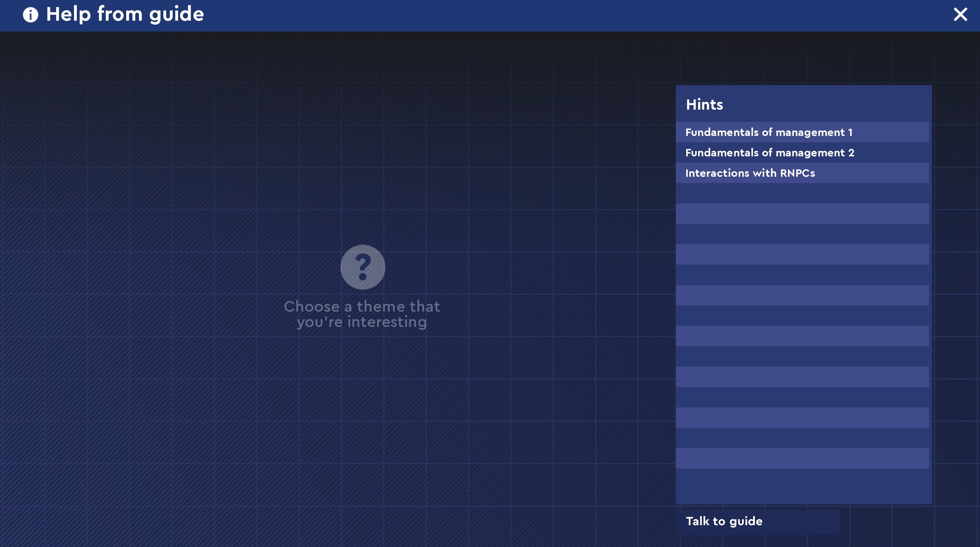This screenshot has height=547, width=980.
Task: Click the number 2 in the second hint
Action: (x=851, y=153)
